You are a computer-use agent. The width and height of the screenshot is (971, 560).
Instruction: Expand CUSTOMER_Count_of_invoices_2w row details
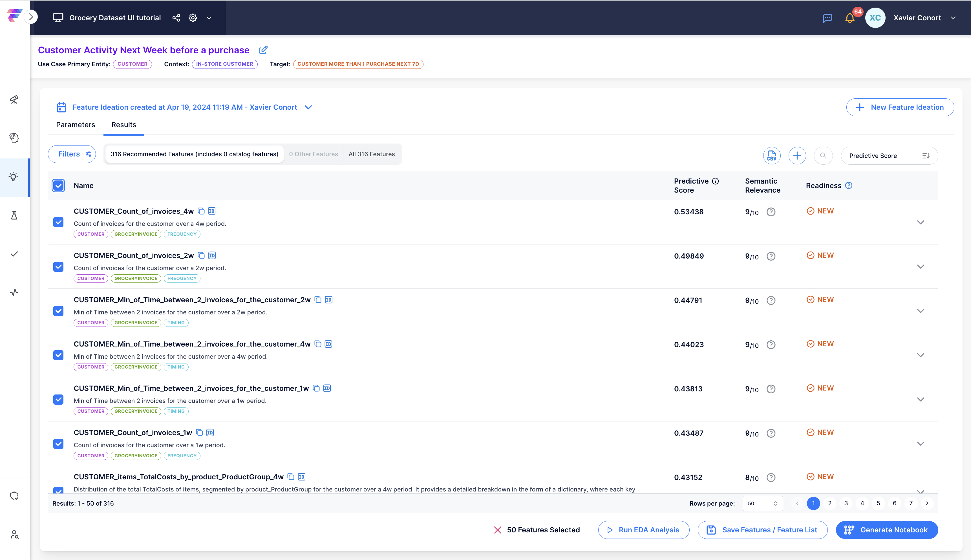click(x=920, y=266)
